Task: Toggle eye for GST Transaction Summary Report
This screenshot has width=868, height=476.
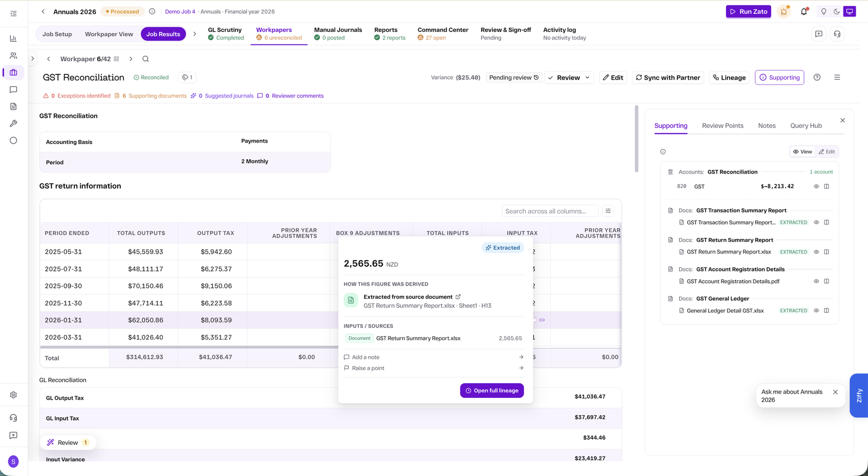Action: pyautogui.click(x=816, y=222)
